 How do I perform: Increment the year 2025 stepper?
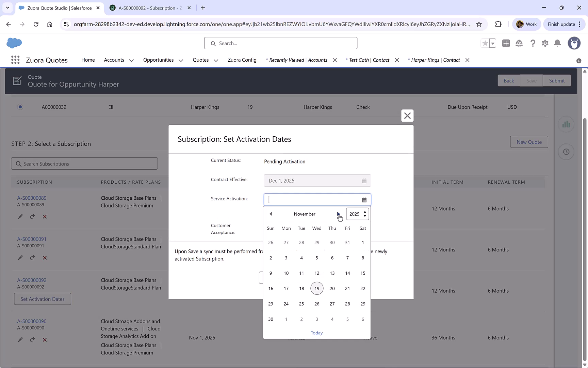365,212
